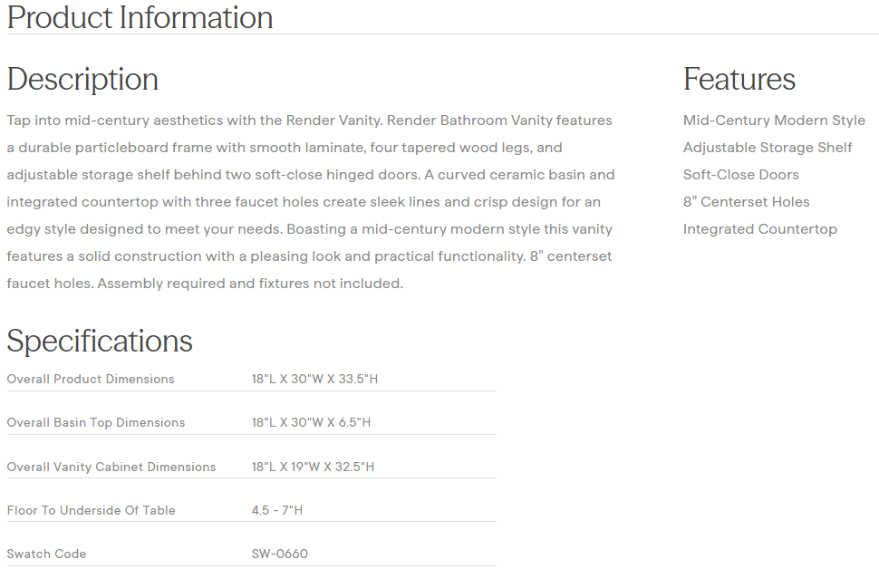879x588 pixels.
Task: Click the description paragraph's first line
Action: click(x=309, y=120)
